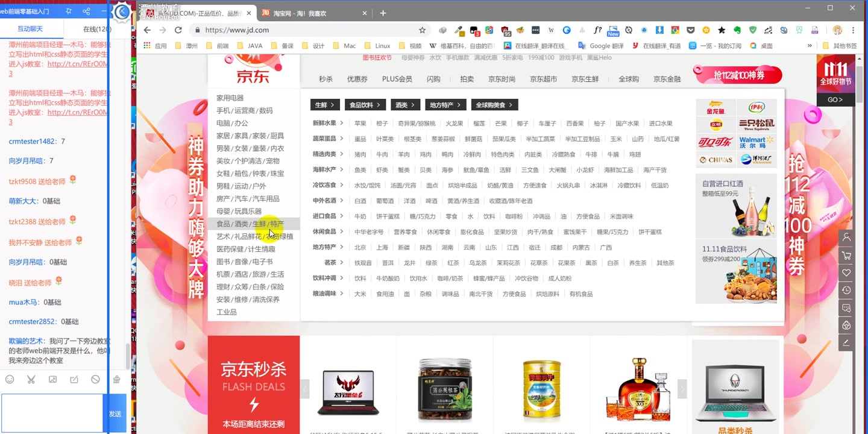Click the f? font finder extension icon
This screenshot has height=434, width=868.
coord(597,30)
